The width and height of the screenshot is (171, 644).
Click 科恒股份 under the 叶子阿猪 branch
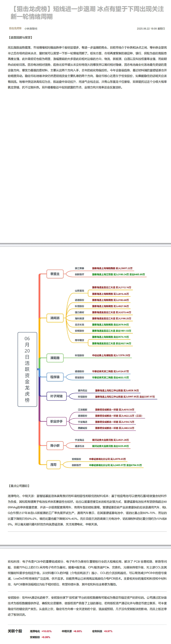83,397
